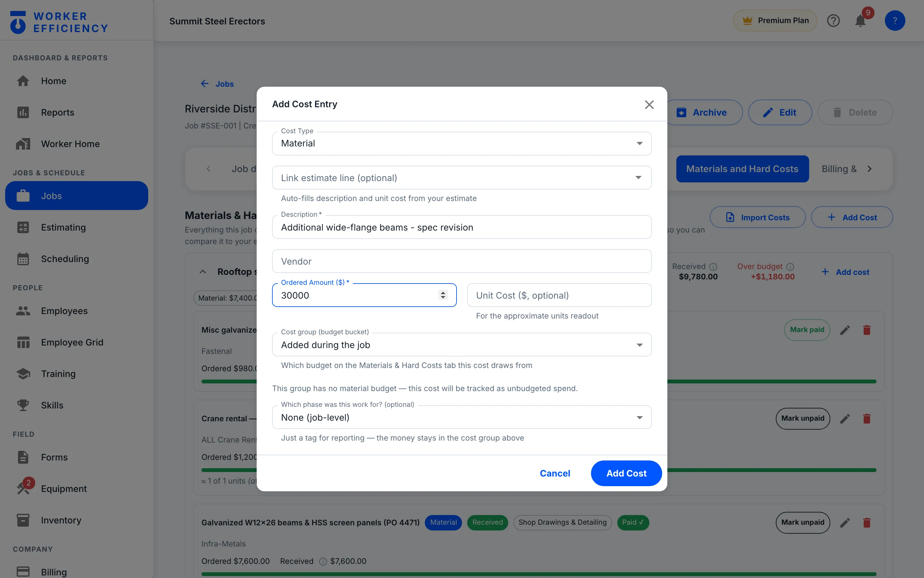Image resolution: width=924 pixels, height=578 pixels.
Task: Click the Unit Cost optional field
Action: pyautogui.click(x=559, y=295)
